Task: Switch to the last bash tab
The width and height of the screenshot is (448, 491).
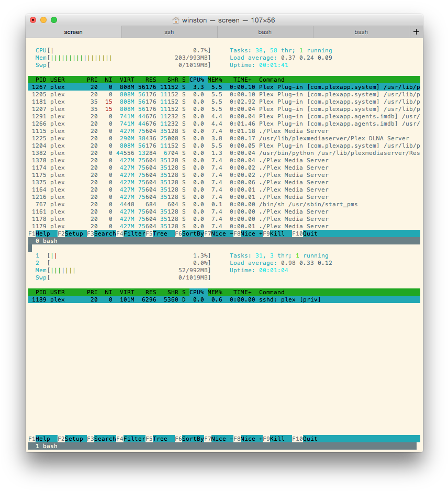Action: point(361,32)
